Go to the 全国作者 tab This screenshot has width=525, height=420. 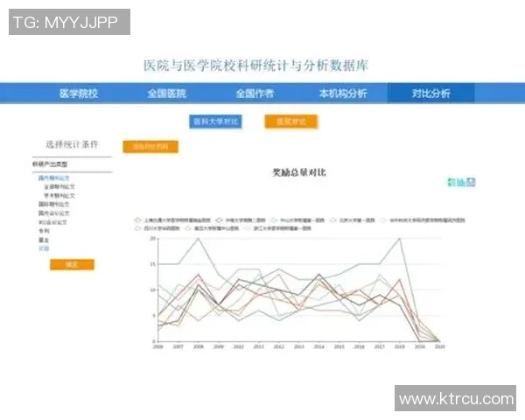click(x=255, y=94)
